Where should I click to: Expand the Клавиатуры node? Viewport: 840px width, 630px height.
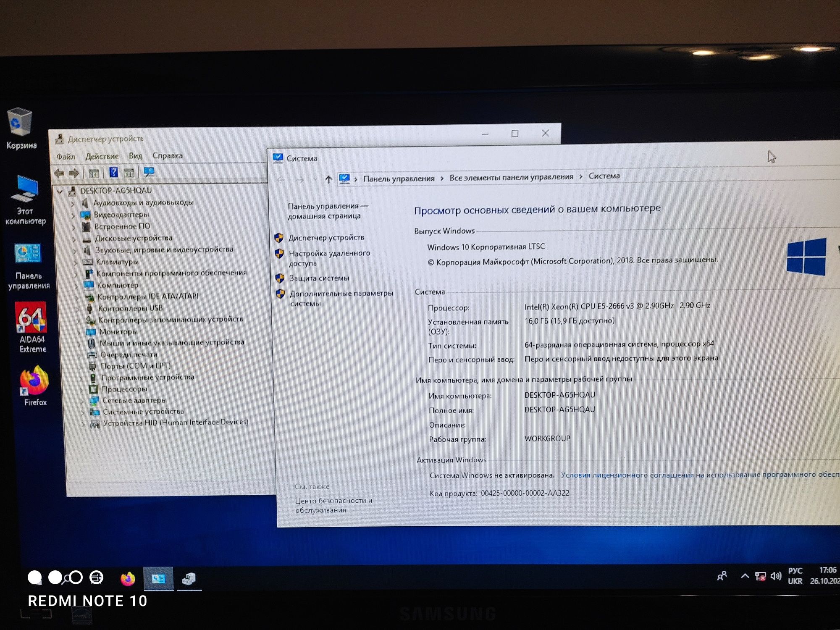(x=75, y=262)
